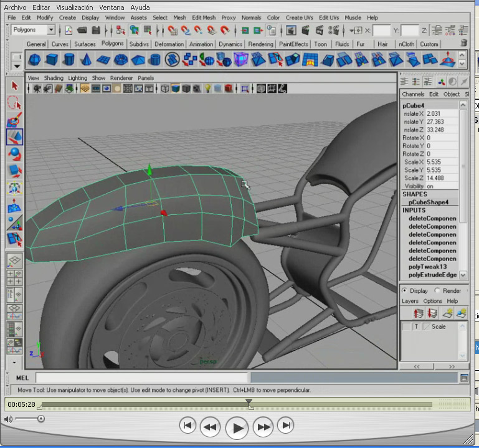Open the shelf options arrow menu
479x448 pixels.
tap(16, 66)
